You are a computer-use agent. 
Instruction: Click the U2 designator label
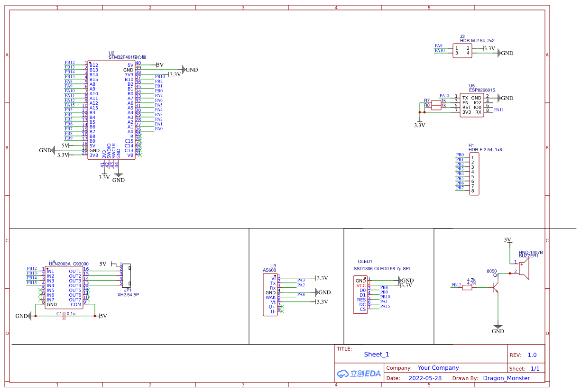111,53
